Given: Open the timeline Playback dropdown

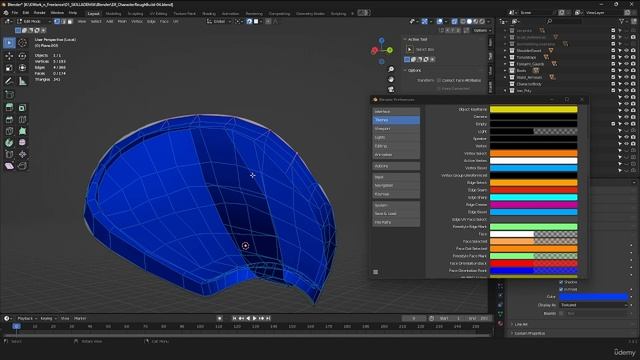Looking at the screenshot, I should pyautogui.click(x=27, y=318).
